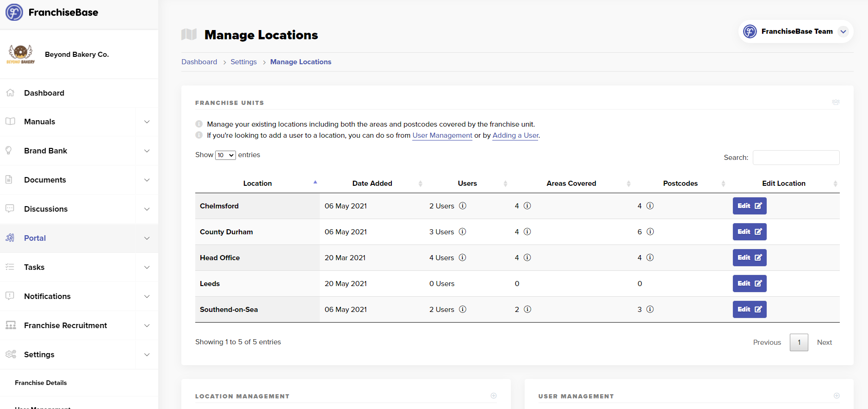This screenshot has width=868, height=409.
Task: Click the Notifications alert icon
Action: 10,296
